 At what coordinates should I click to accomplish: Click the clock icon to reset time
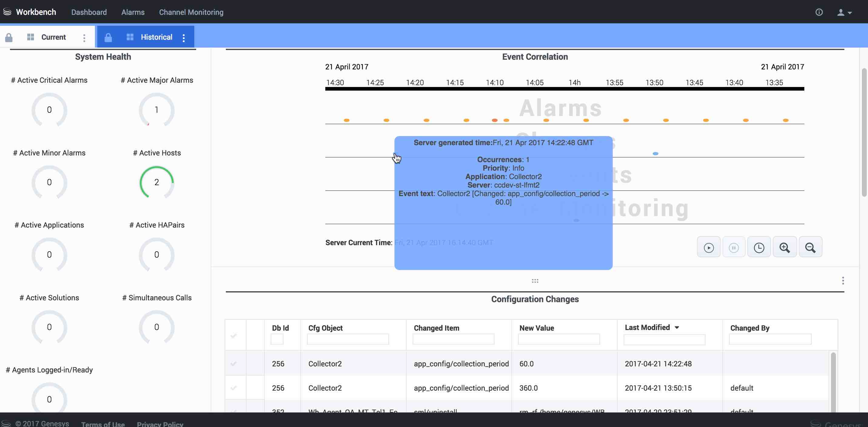(759, 248)
